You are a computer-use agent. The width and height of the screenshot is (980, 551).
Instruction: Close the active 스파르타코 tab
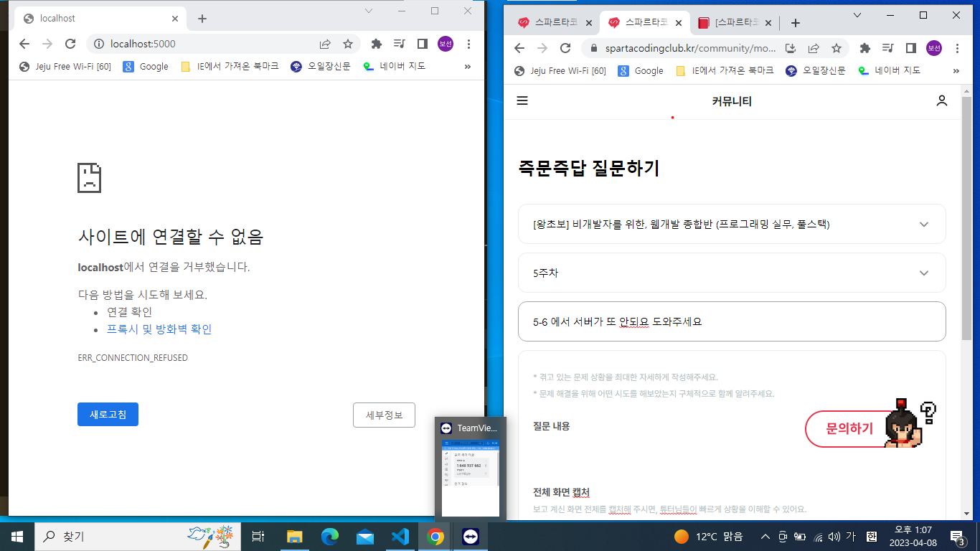[679, 23]
